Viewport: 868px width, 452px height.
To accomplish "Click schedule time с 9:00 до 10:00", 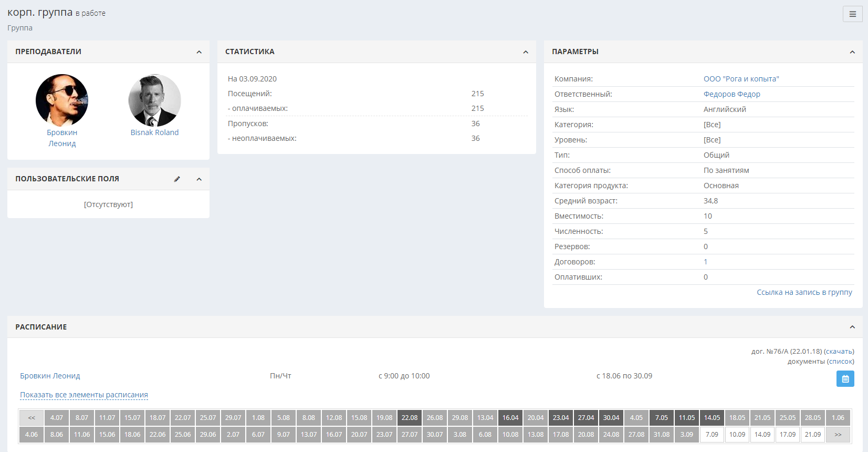I will pyautogui.click(x=404, y=376).
